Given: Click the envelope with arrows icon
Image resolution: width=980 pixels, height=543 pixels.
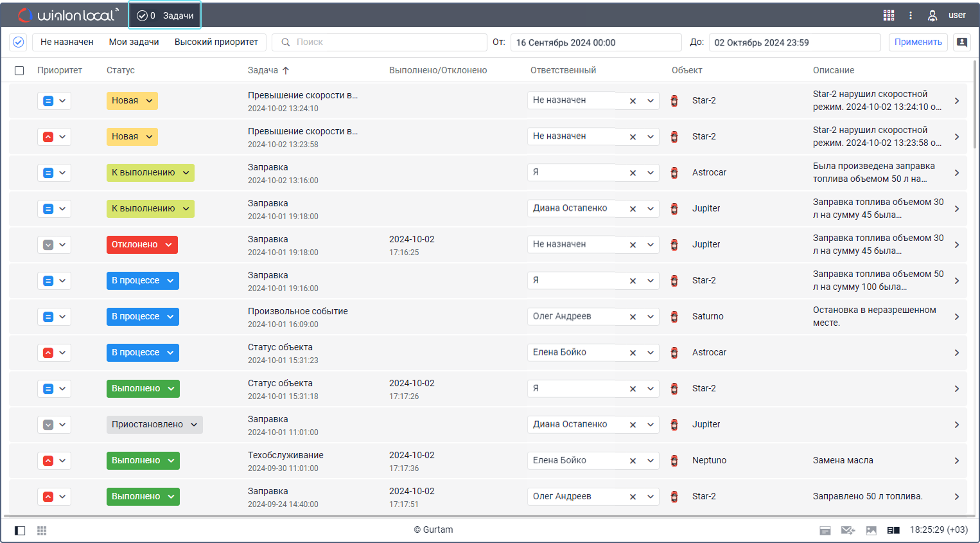Looking at the screenshot, I should (x=848, y=530).
